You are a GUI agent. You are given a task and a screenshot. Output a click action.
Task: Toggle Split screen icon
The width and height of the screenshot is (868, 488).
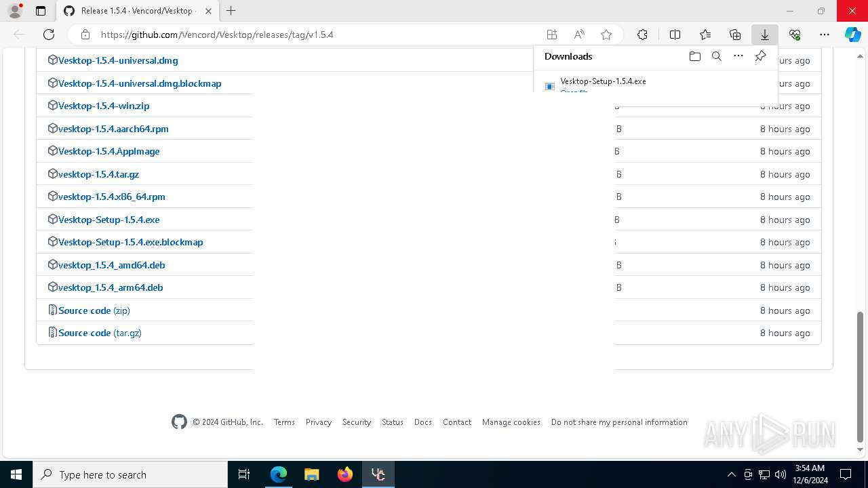pos(675,35)
